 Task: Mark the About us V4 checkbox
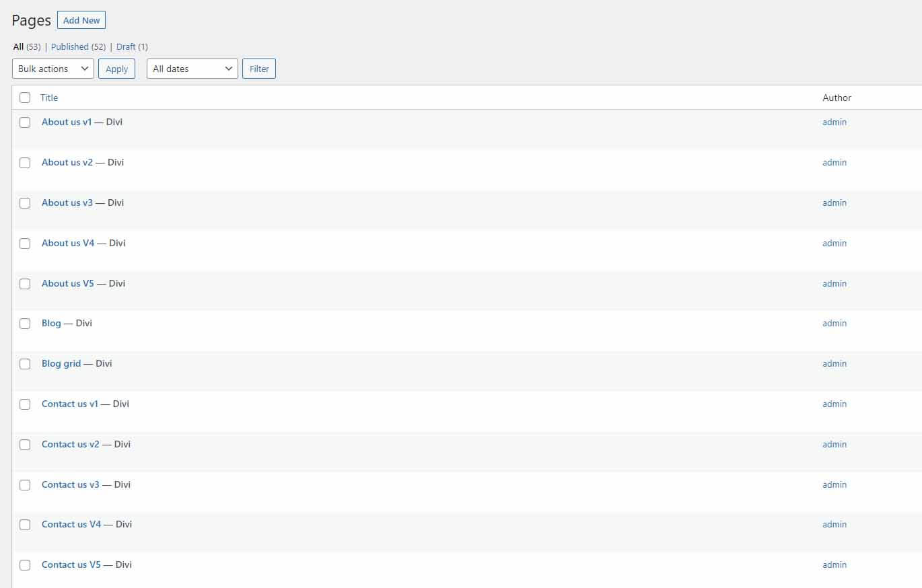point(25,244)
